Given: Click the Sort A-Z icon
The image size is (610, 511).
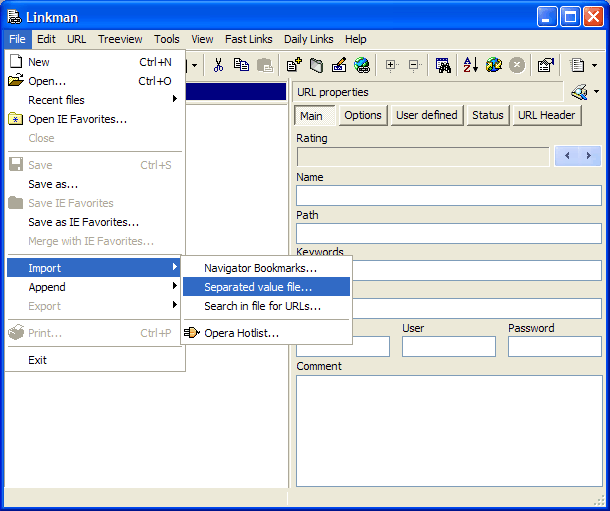Looking at the screenshot, I should (470, 65).
